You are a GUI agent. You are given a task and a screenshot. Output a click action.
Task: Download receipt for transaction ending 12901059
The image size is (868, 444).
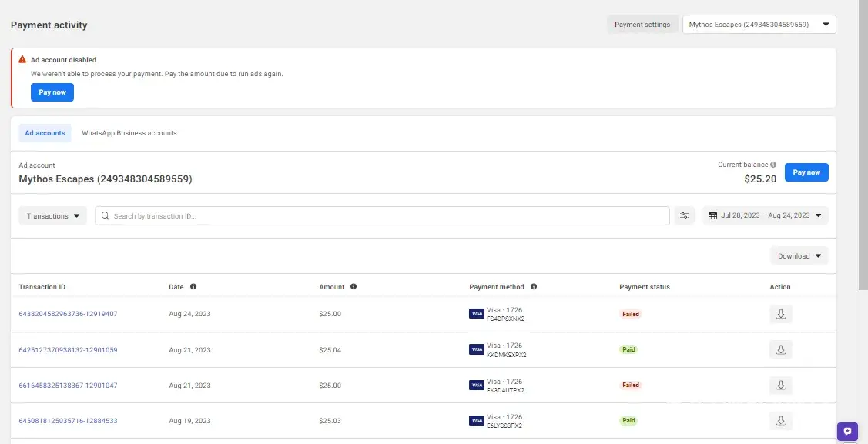780,349
